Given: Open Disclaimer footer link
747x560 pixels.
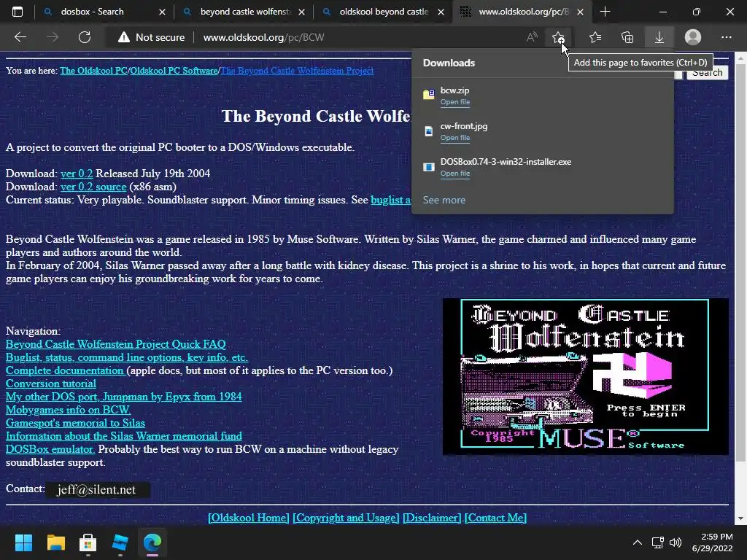Looking at the screenshot, I should pos(432,518).
